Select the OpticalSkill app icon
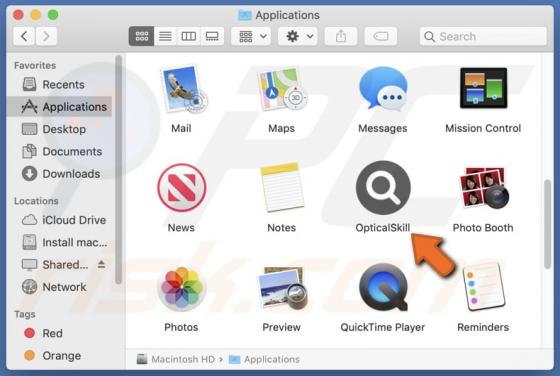Image resolution: width=560 pixels, height=376 pixels. tap(383, 187)
